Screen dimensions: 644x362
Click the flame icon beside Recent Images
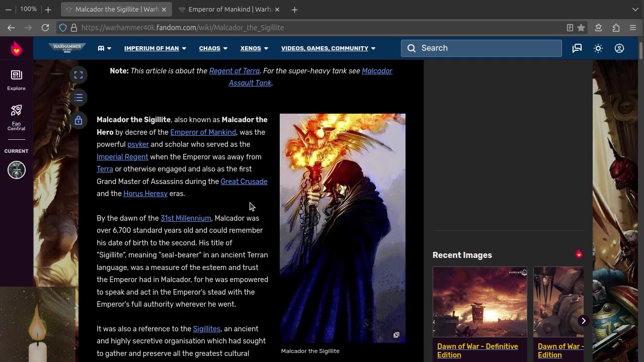579,254
